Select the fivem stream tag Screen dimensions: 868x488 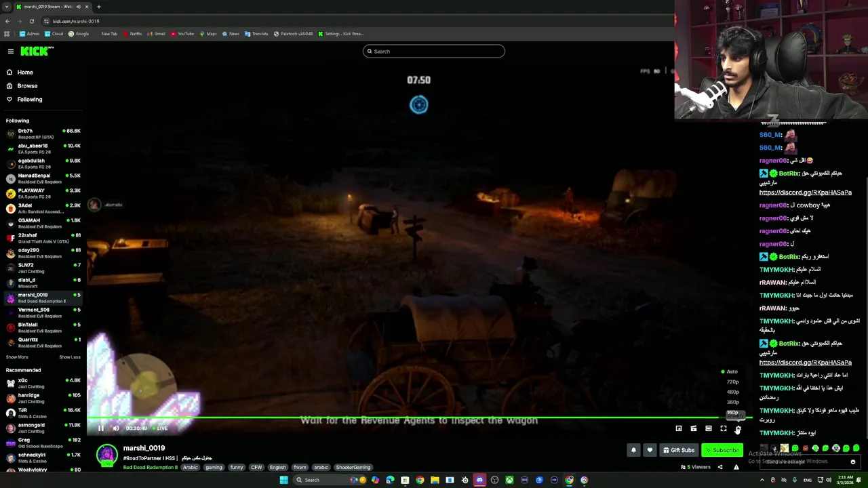click(300, 467)
